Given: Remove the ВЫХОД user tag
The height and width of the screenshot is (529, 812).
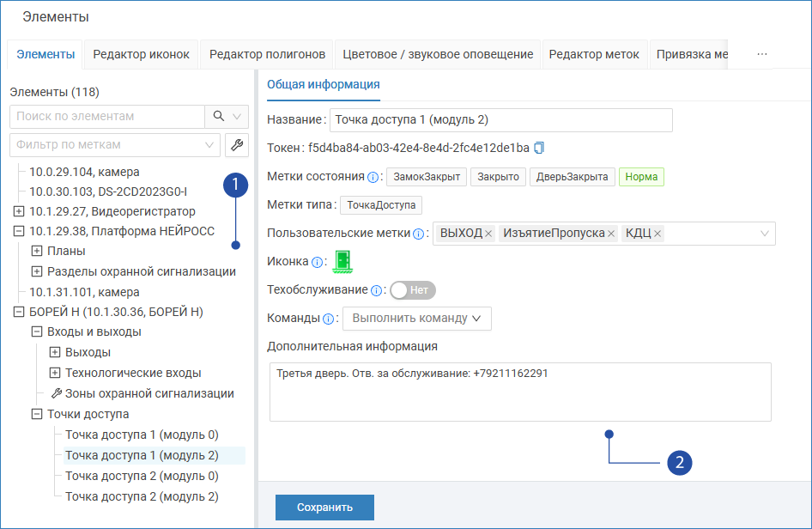Looking at the screenshot, I should [x=488, y=234].
